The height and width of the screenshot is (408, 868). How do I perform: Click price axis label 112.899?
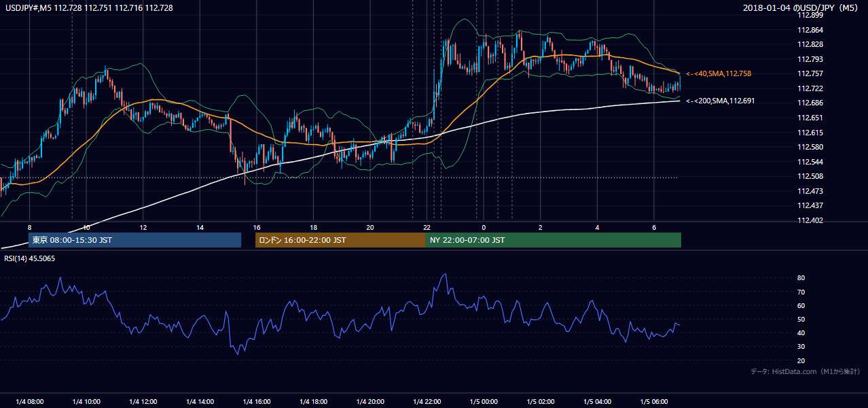click(x=810, y=15)
